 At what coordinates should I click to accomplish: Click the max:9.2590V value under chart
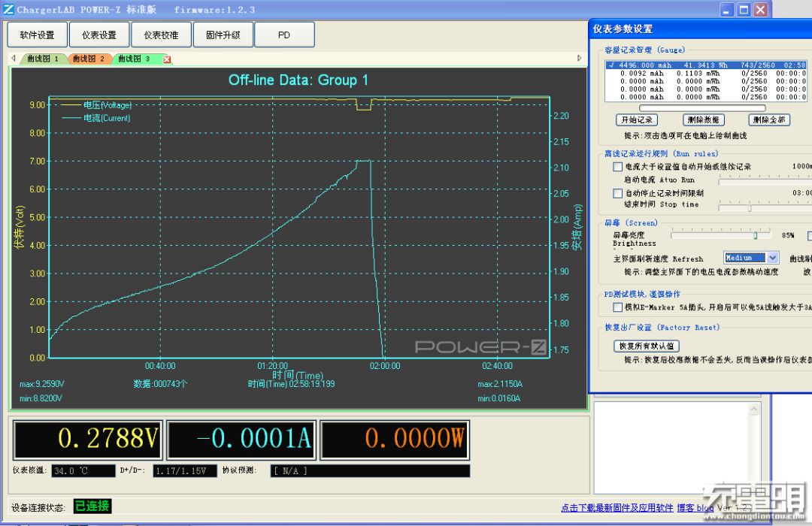click(x=42, y=384)
